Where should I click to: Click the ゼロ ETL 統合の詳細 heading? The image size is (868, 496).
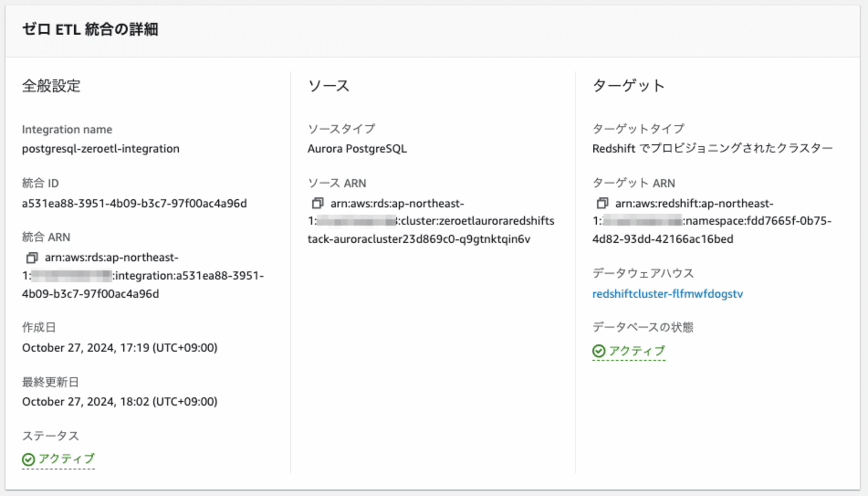[90, 30]
